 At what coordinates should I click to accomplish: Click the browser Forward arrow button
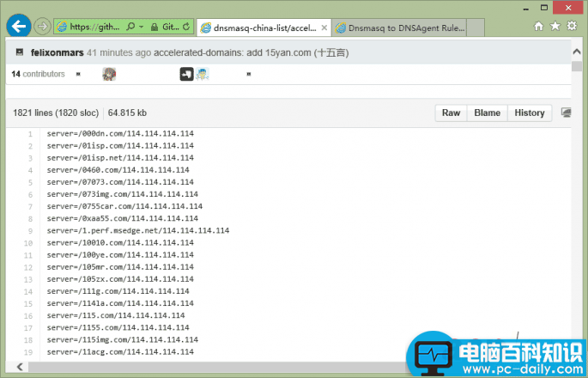pyautogui.click(x=42, y=27)
